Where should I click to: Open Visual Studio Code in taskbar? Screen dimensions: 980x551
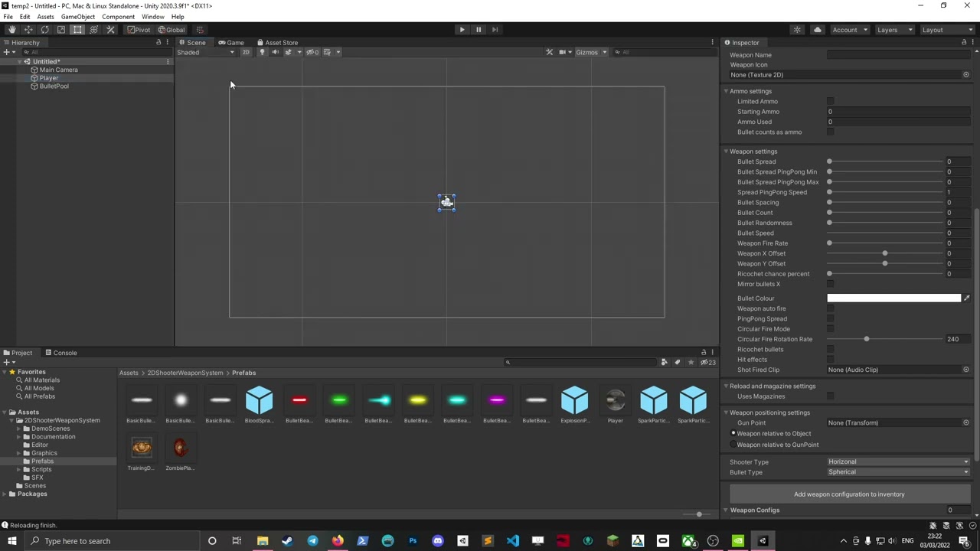tap(512, 541)
